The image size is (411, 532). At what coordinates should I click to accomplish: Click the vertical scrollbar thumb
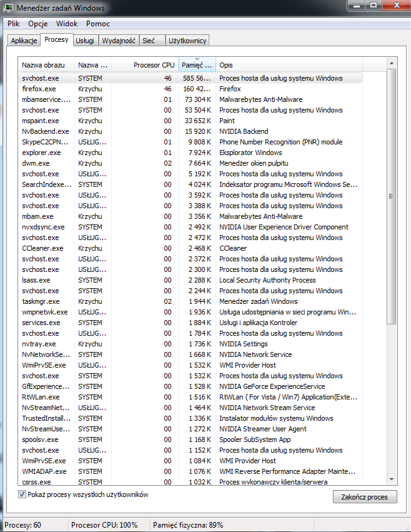coord(392,196)
